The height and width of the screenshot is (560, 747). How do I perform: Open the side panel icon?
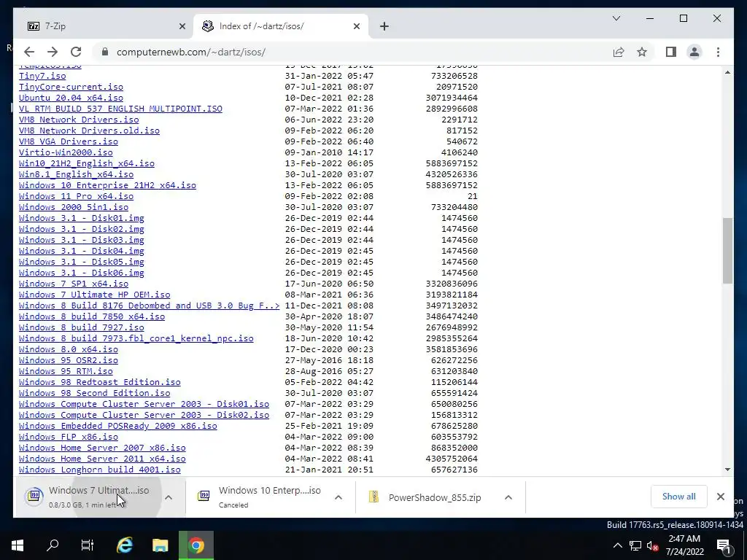(671, 52)
